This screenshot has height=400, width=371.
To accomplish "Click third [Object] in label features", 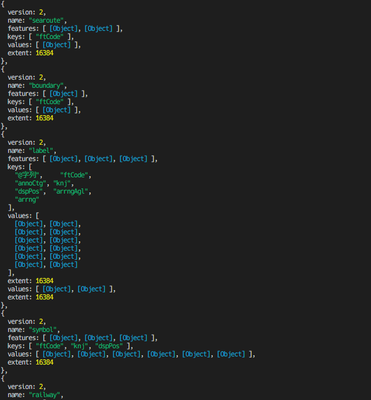I will (133, 159).
